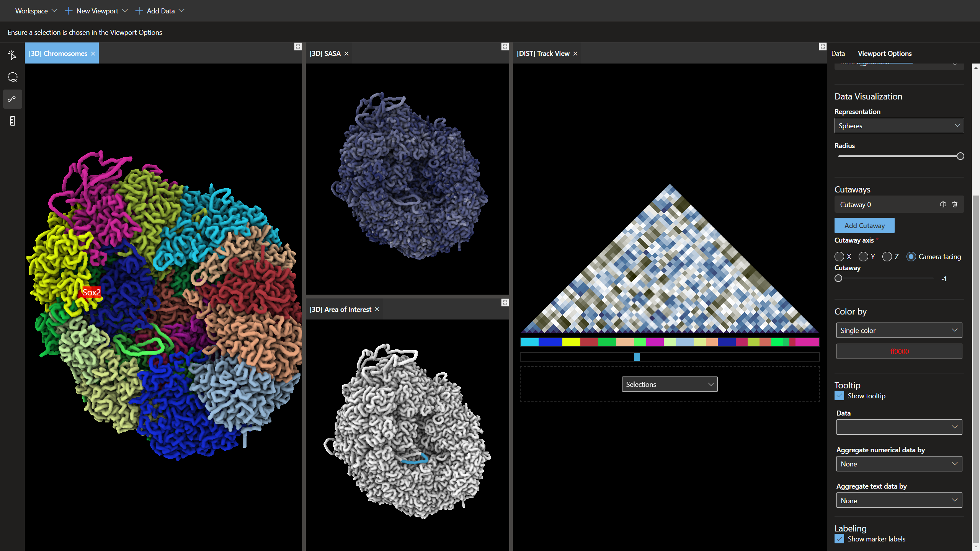Screen dimensions: 980x551
Task: Click the maximize icon on [3D] Chromosomes viewport
Action: point(297,46)
